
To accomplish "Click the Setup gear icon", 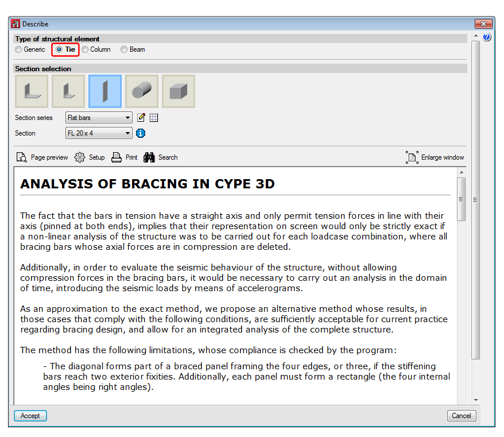I will tap(80, 157).
